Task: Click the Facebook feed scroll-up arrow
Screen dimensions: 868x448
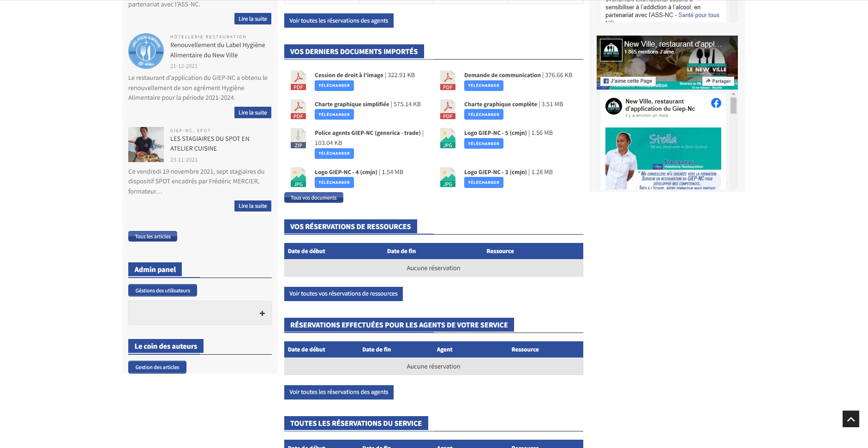Action: (733, 94)
